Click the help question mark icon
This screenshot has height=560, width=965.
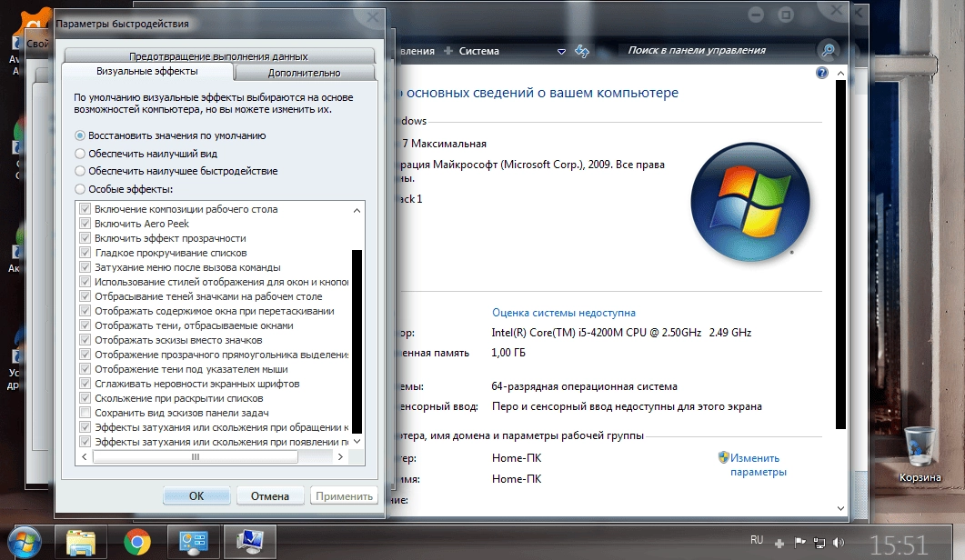click(821, 73)
